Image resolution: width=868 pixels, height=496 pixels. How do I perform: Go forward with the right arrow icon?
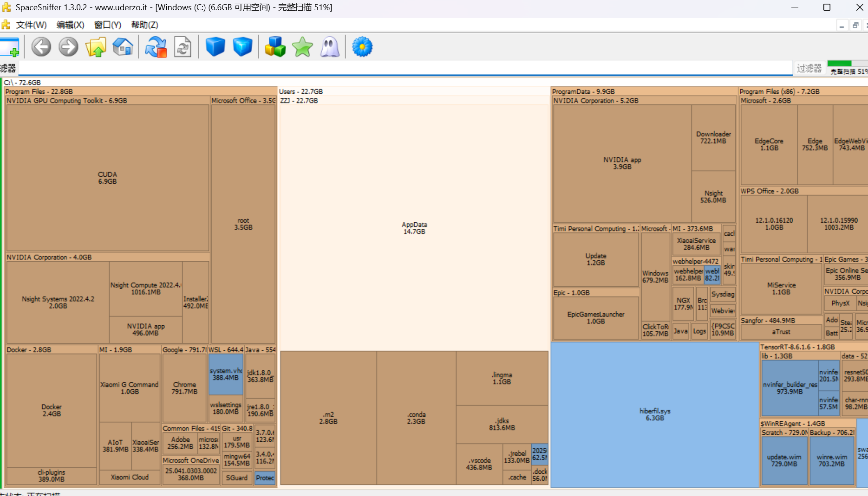[x=68, y=47]
